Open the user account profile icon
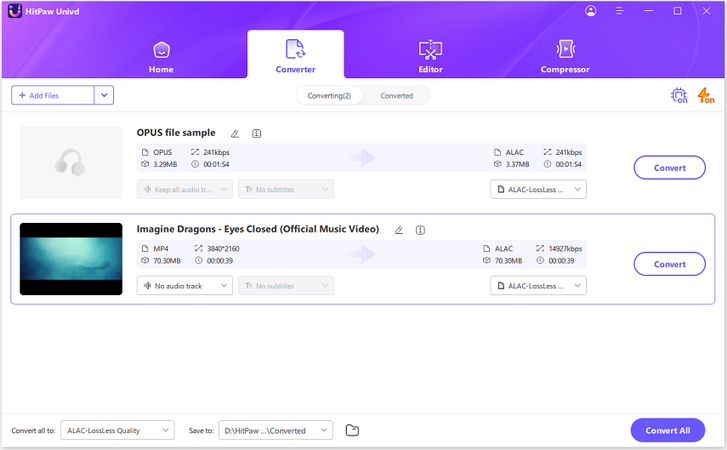The image size is (727, 450). pos(591,11)
